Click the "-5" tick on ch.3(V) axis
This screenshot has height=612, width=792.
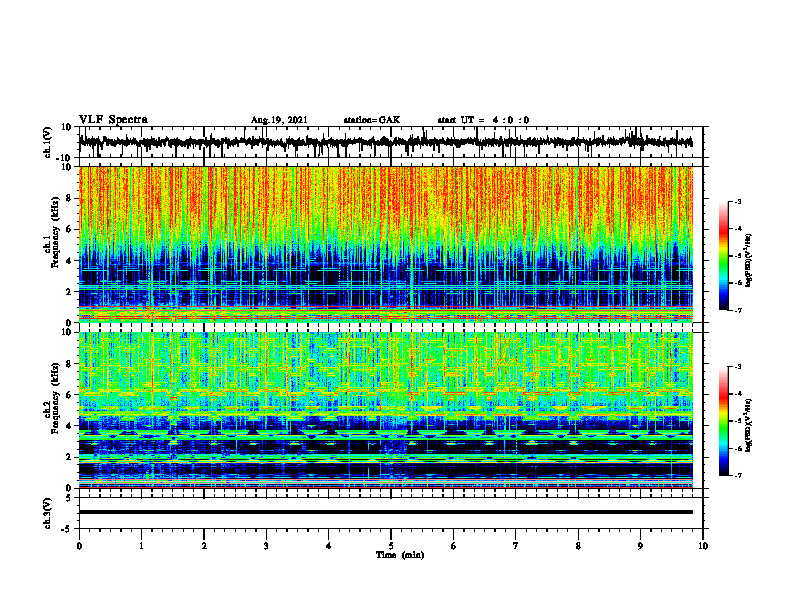point(66,529)
